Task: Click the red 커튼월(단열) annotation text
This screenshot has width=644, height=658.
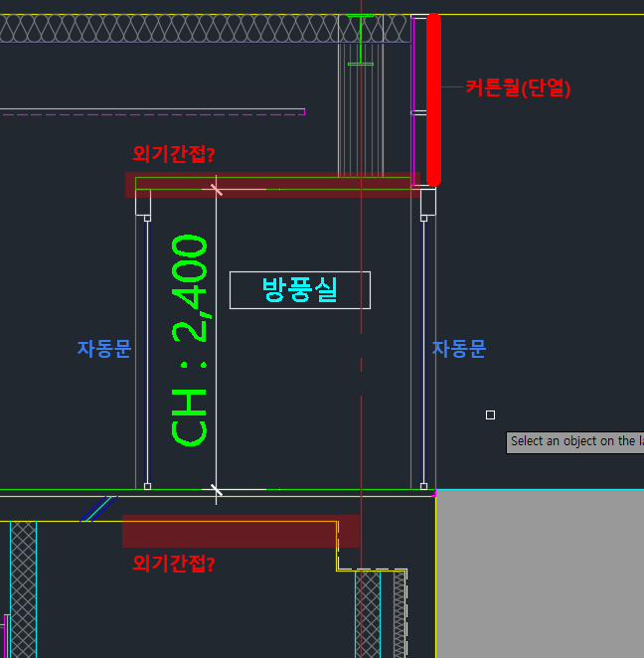Action: click(x=518, y=87)
